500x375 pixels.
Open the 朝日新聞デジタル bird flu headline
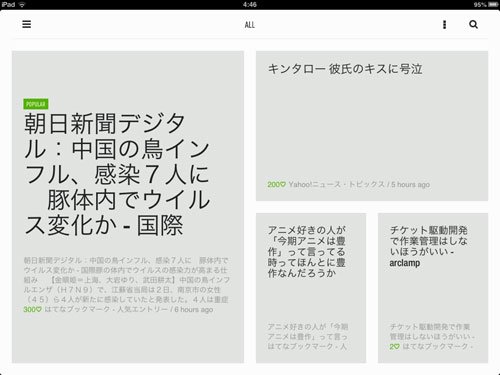click(x=117, y=174)
